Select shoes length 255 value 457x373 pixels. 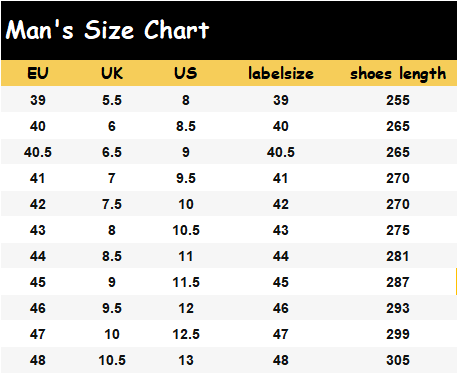coord(398,100)
